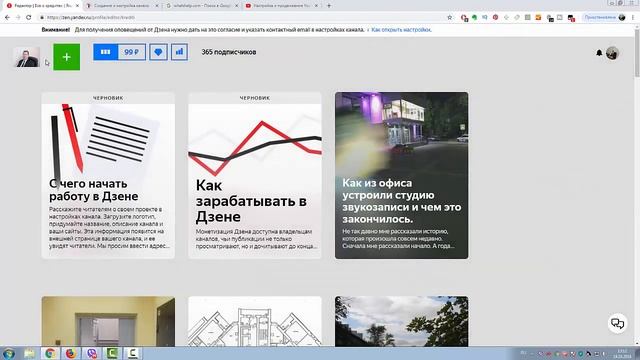Click the white Camtasia recorder taskbar icon
Image resolution: width=640 pixels, height=360 pixels.
(133, 353)
